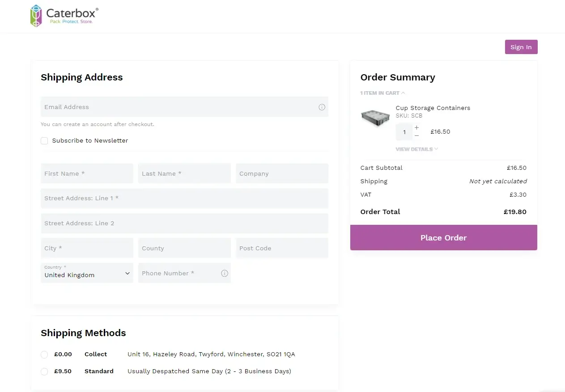Click the Cup Storage Containers product image

point(375,118)
